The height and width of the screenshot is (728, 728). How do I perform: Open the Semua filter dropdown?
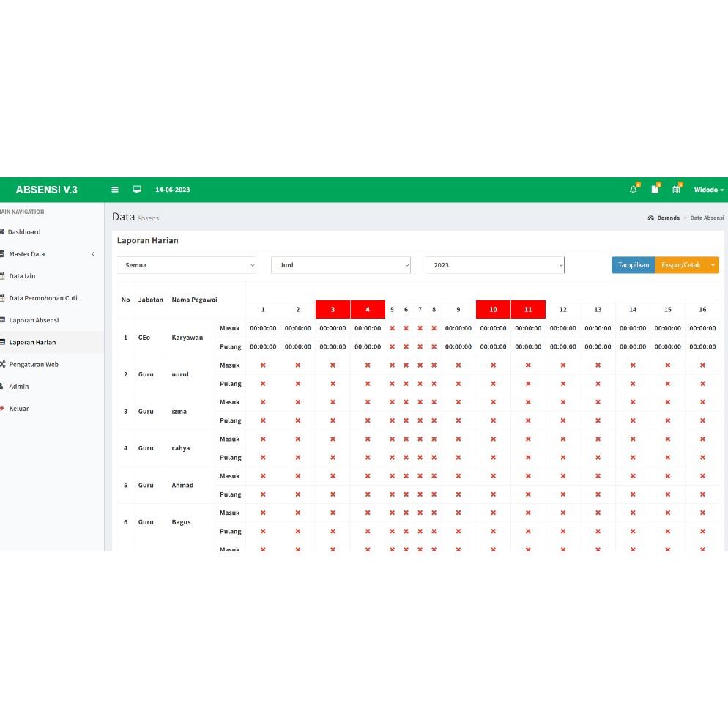pos(187,265)
